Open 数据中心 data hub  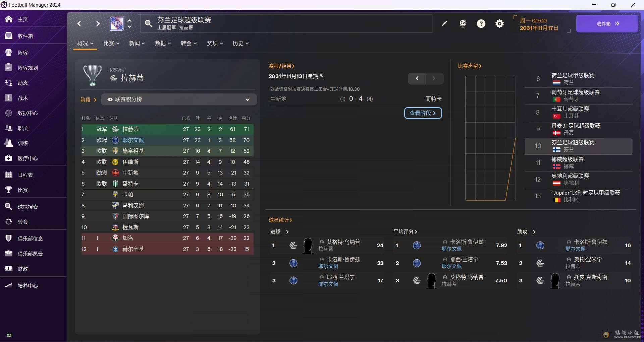tap(28, 113)
